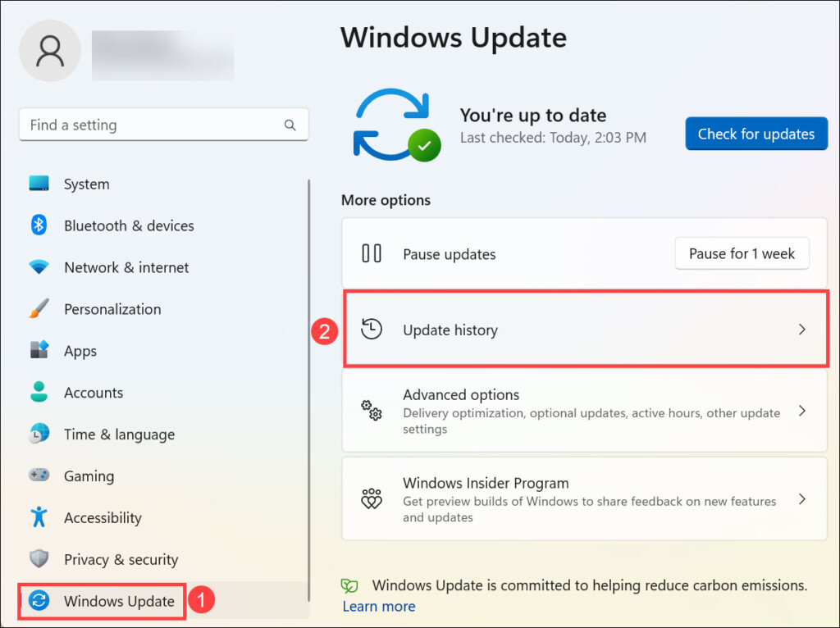This screenshot has width=840, height=628.
Task: Open Time & language settings
Action: pyautogui.click(x=163, y=435)
